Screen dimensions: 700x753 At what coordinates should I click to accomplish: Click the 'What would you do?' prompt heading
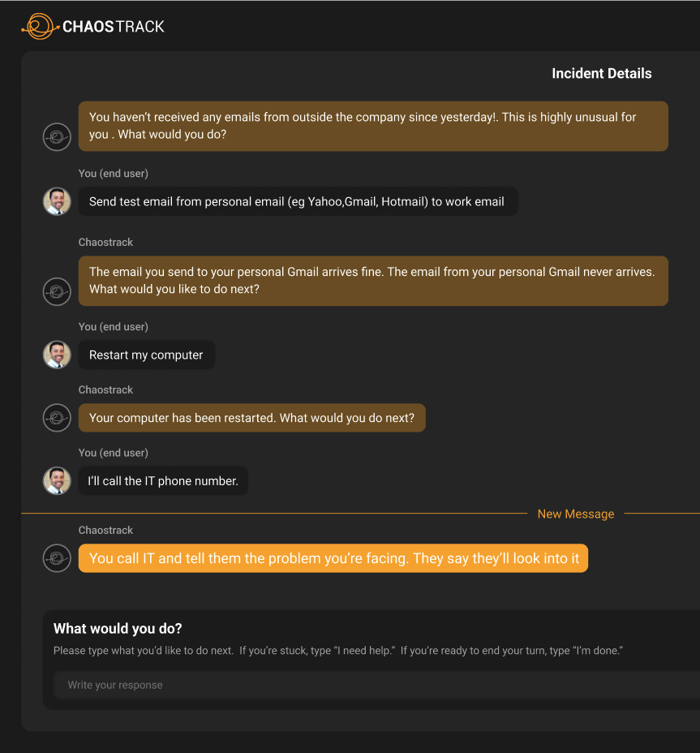118,629
